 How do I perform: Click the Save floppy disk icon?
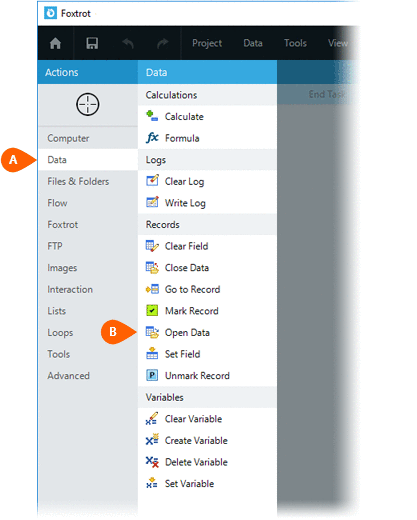[92, 43]
